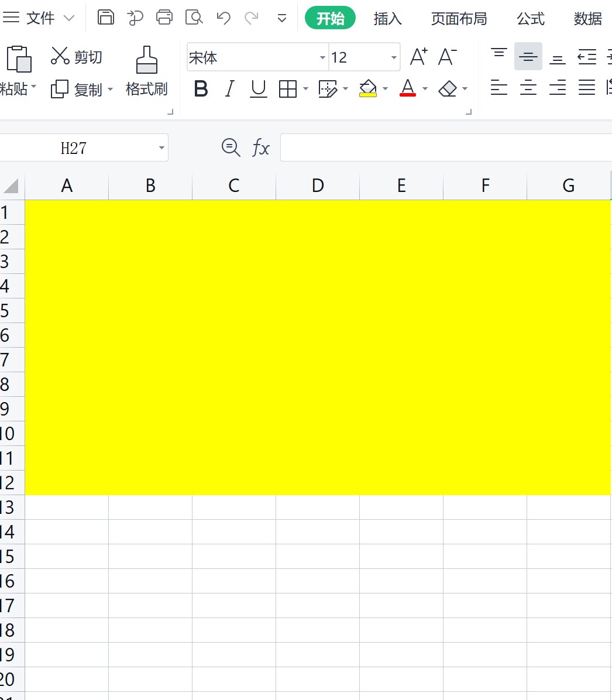The image size is (612, 700).
Task: Undo the last action
Action: tap(223, 18)
